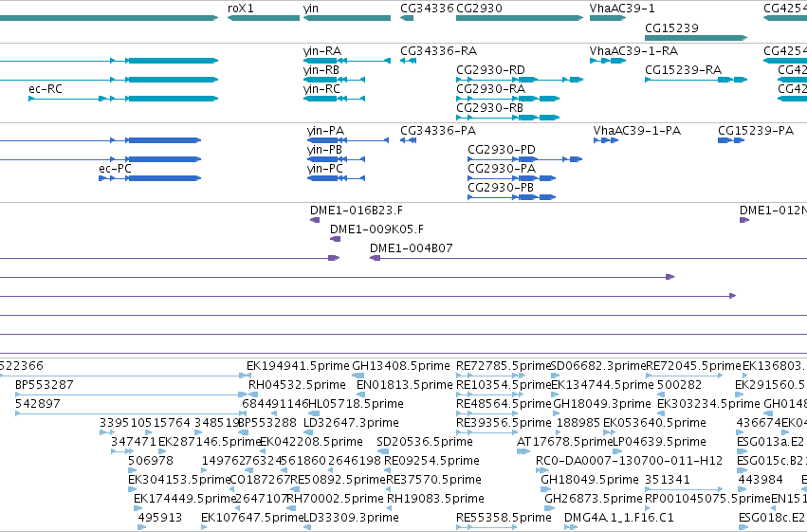Select the HL05718.5prime EST label
807x532 pixels.
[x=356, y=404]
